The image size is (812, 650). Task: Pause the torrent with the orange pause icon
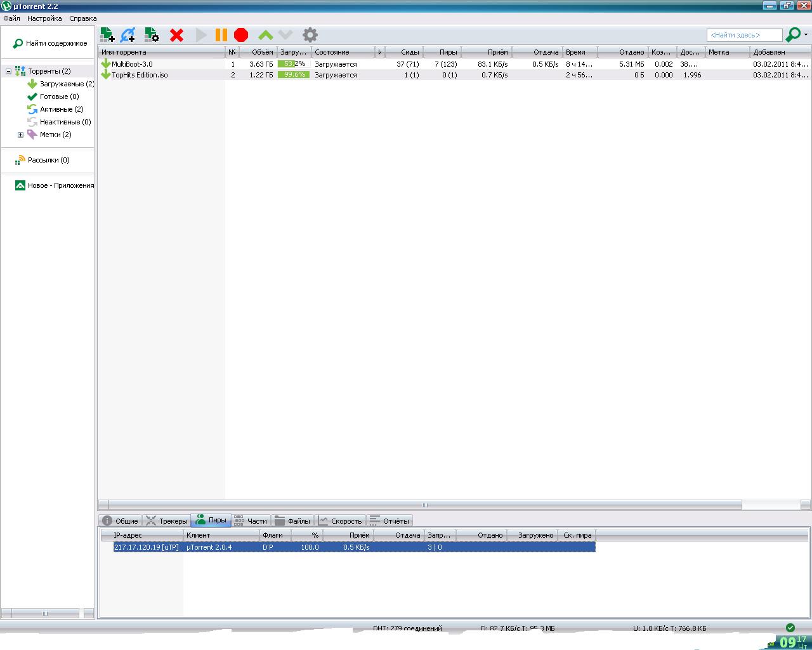pyautogui.click(x=221, y=35)
